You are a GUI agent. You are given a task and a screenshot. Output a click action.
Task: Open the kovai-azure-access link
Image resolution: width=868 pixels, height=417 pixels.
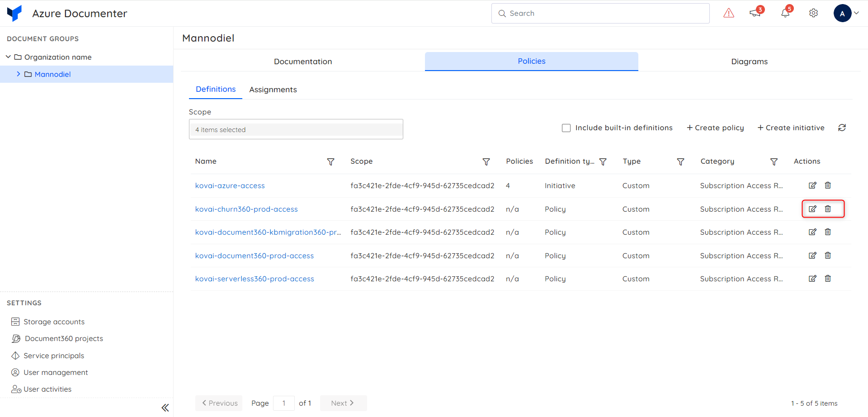tap(230, 185)
